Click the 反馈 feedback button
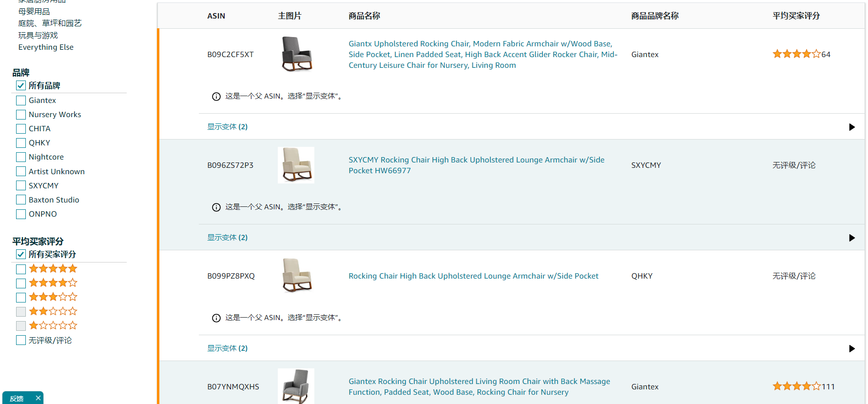The height and width of the screenshot is (404, 868). click(x=17, y=398)
